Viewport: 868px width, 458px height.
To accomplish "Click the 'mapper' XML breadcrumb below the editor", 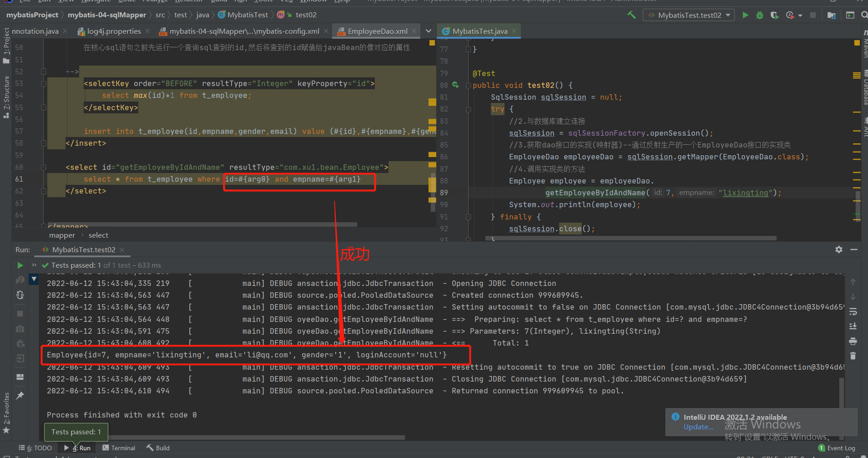I will (62, 235).
